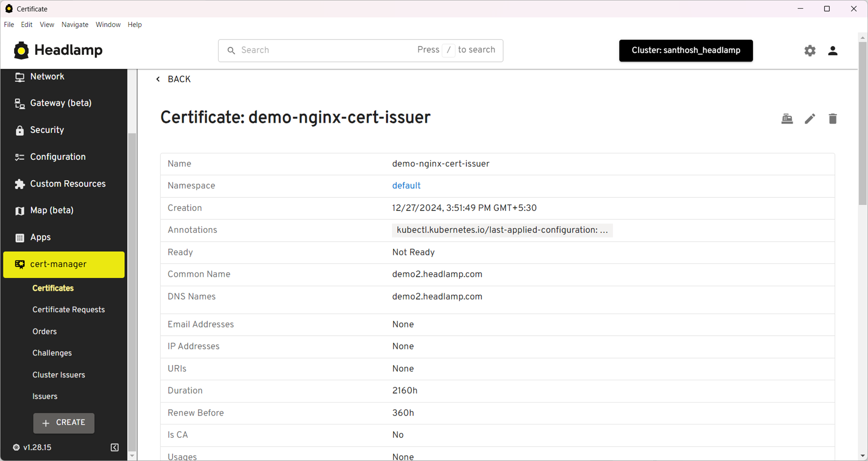Click the Email Addresses row label
Viewport: 868px width, 461px height.
pos(200,325)
